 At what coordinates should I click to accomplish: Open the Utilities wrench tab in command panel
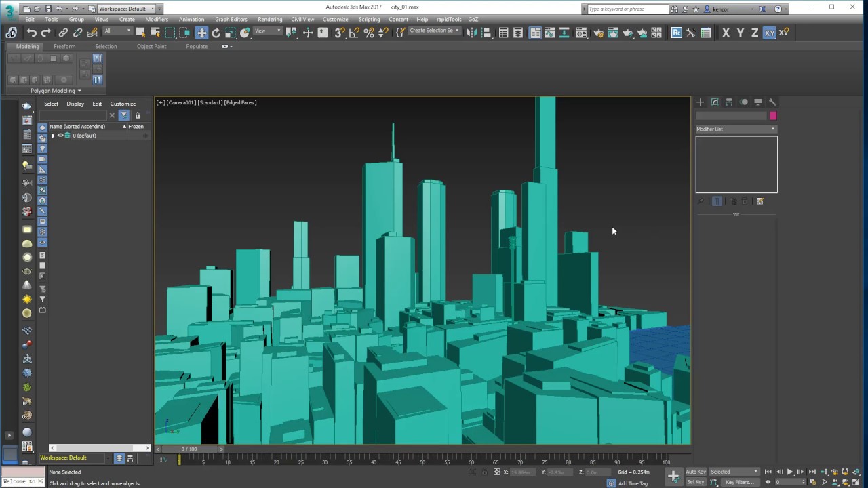coord(772,102)
